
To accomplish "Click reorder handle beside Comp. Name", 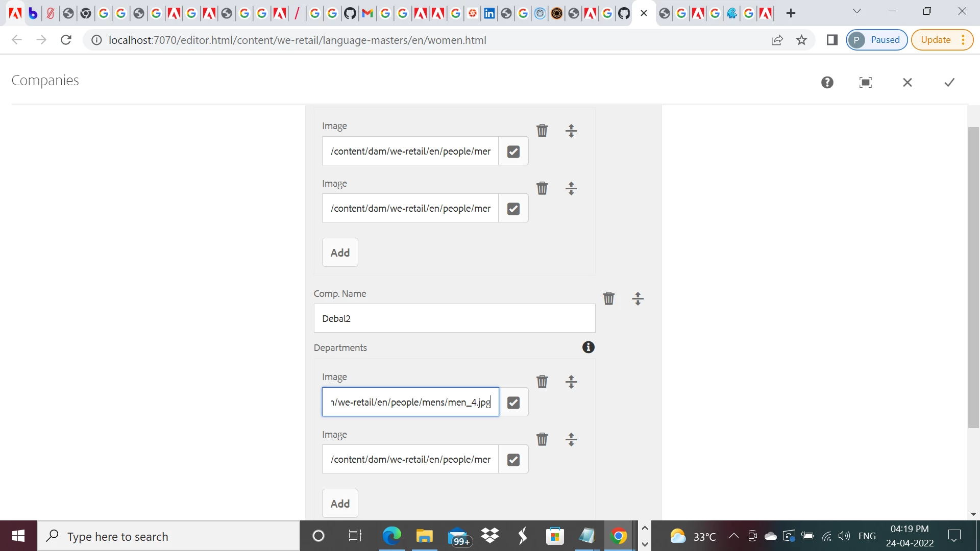I will pyautogui.click(x=638, y=298).
